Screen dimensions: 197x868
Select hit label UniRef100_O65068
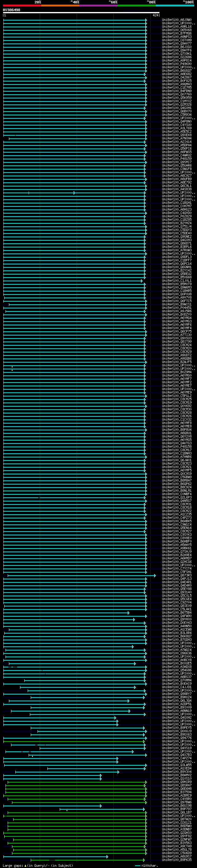pyautogui.click(x=177, y=30)
